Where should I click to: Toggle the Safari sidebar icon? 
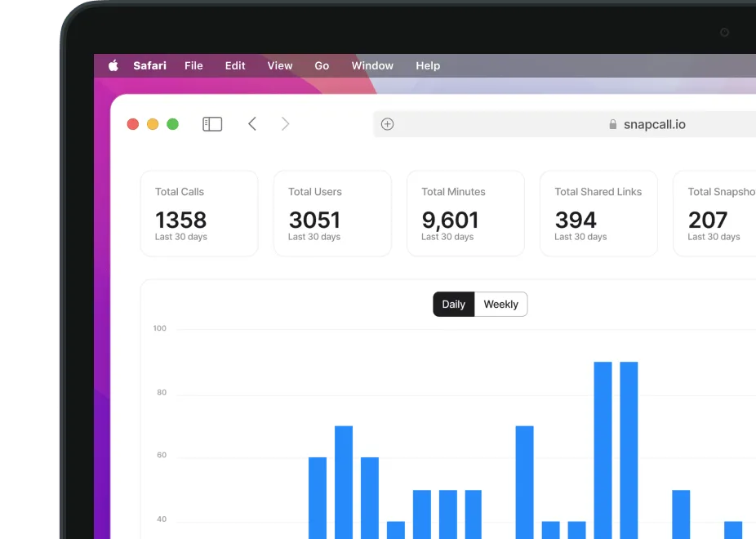click(x=212, y=124)
